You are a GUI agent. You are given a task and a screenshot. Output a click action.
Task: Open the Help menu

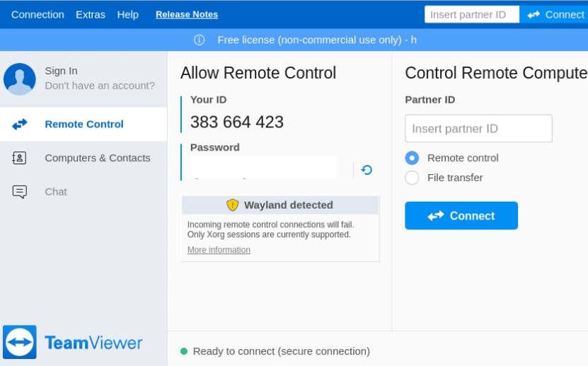tap(128, 14)
